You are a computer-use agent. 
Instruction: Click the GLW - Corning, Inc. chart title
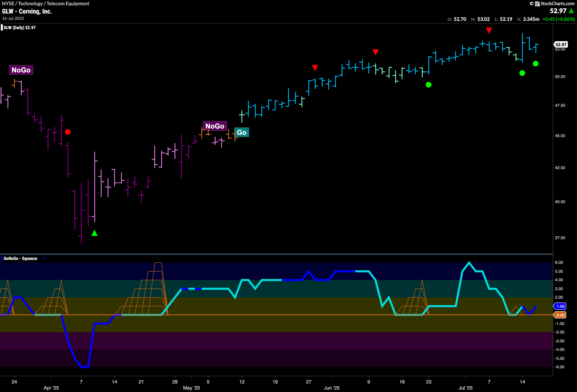tap(27, 11)
